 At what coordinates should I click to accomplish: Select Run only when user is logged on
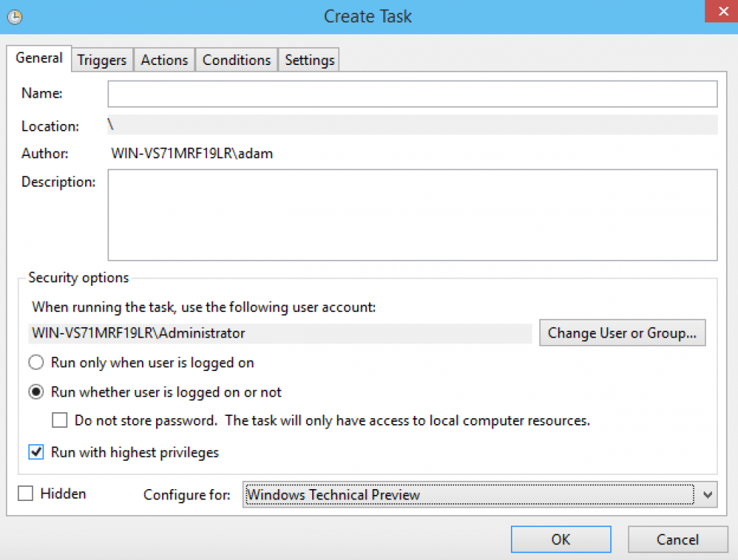(36, 363)
